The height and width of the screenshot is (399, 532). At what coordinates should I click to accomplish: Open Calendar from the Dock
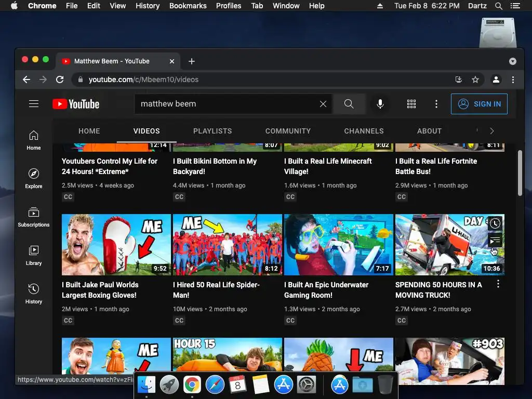[x=238, y=385]
